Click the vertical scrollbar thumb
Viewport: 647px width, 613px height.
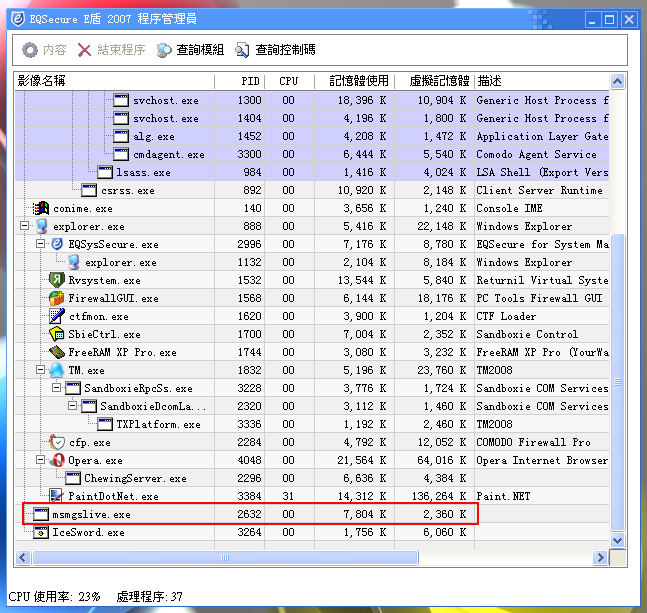pyautogui.click(x=617, y=382)
